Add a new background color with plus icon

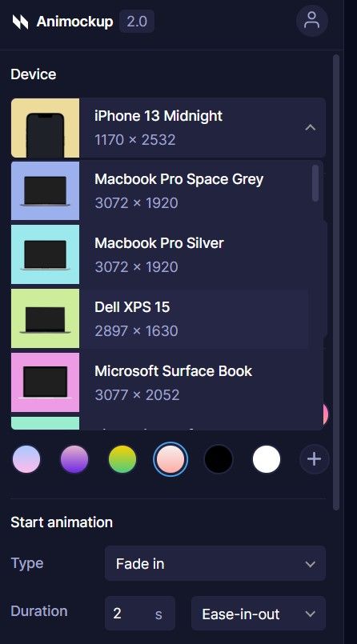point(315,459)
